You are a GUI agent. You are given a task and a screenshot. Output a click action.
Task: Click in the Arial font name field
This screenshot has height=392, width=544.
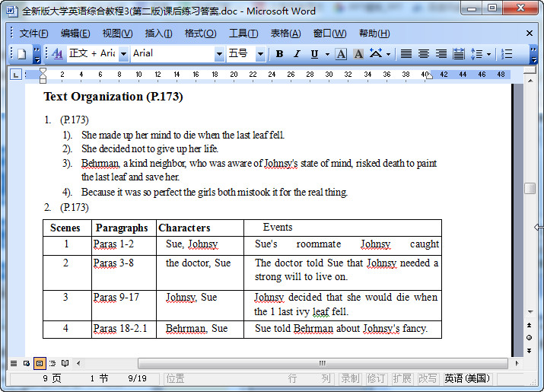point(173,54)
